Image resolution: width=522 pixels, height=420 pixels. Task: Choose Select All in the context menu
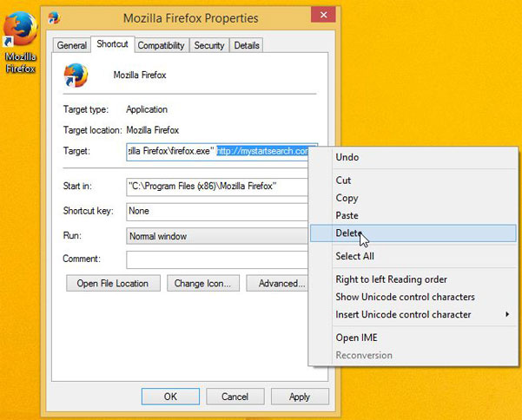pyautogui.click(x=354, y=256)
